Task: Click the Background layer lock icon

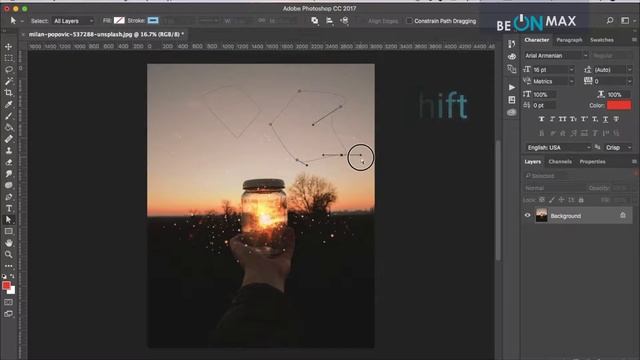Action: pos(622,216)
